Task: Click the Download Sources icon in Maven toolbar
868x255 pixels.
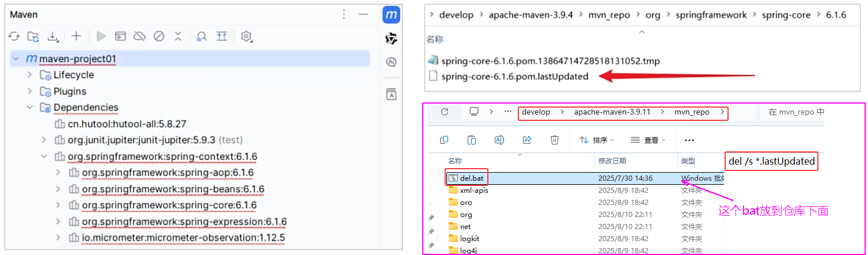Action: (53, 37)
